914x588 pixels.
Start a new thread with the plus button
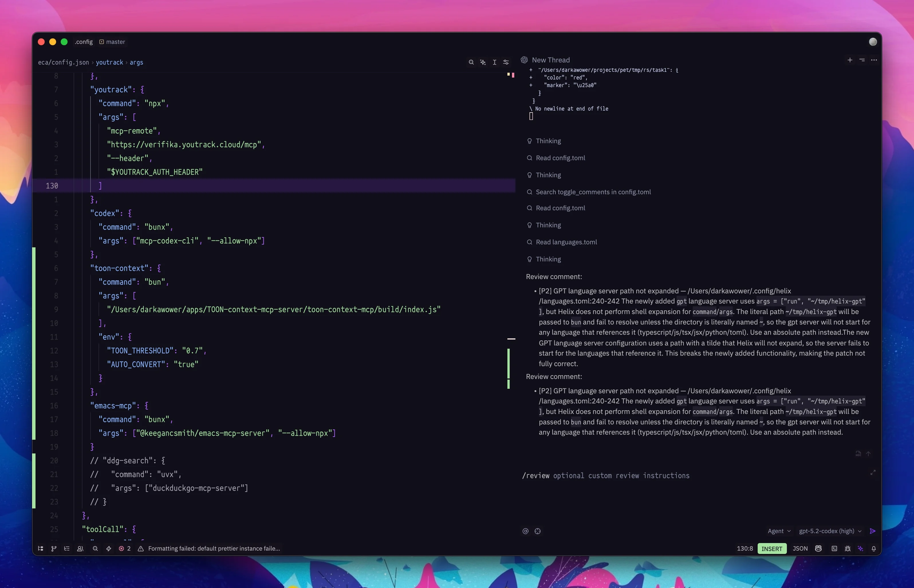click(850, 60)
